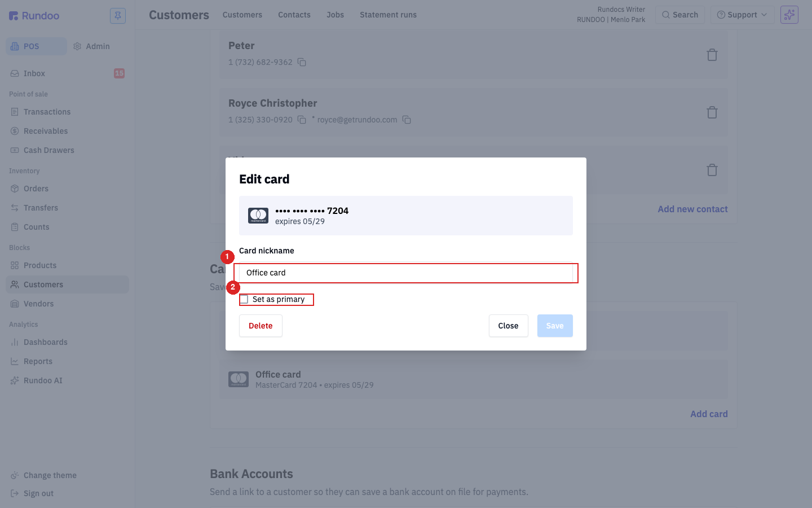The height and width of the screenshot is (508, 812).
Task: Click the expires 05/29 text in dialog
Action: [x=300, y=221]
